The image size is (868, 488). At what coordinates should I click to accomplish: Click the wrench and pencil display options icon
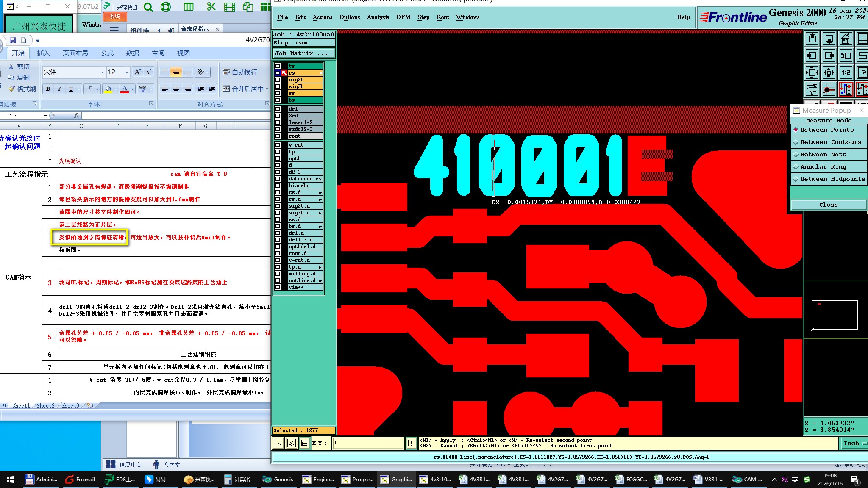[812, 89]
